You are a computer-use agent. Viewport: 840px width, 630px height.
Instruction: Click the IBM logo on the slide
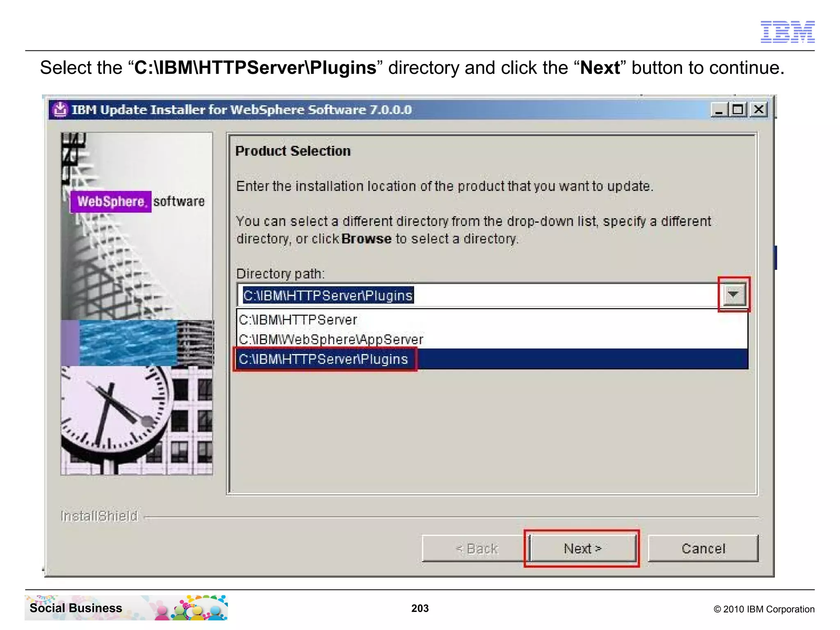coord(787,32)
